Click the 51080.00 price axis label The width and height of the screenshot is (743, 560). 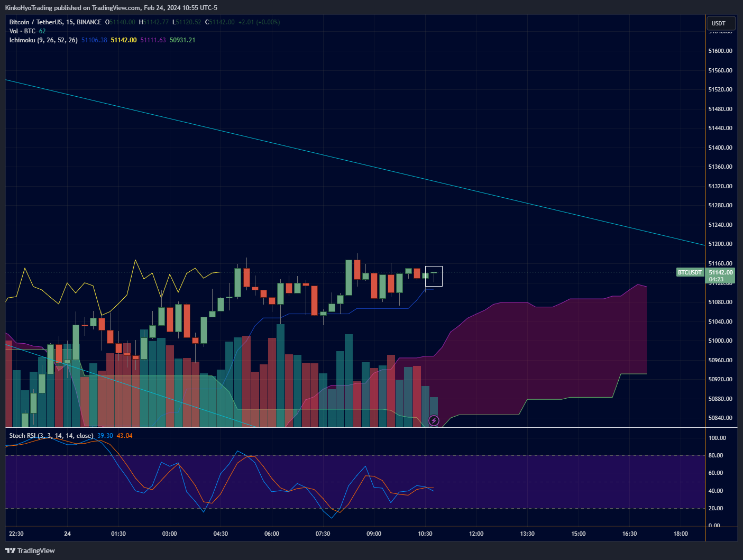pyautogui.click(x=720, y=302)
